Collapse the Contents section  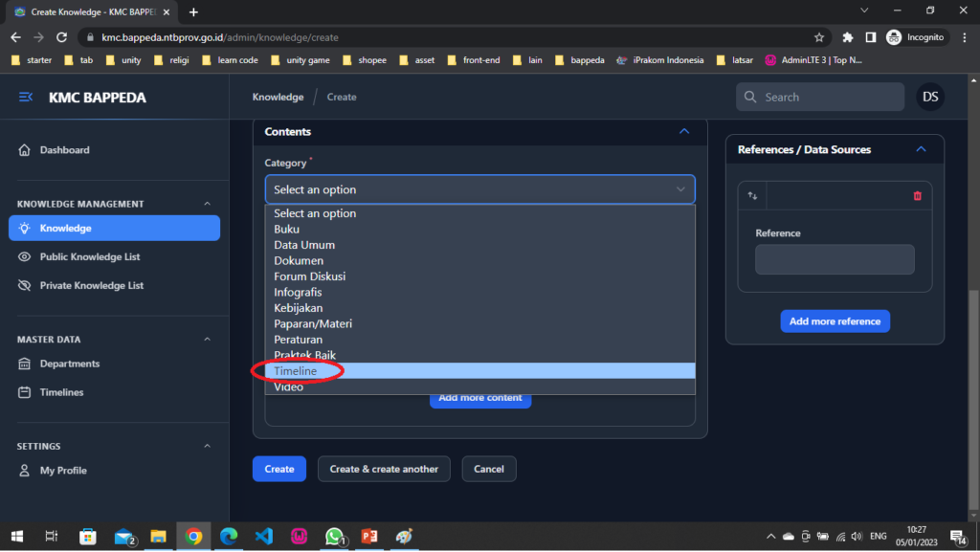(683, 132)
